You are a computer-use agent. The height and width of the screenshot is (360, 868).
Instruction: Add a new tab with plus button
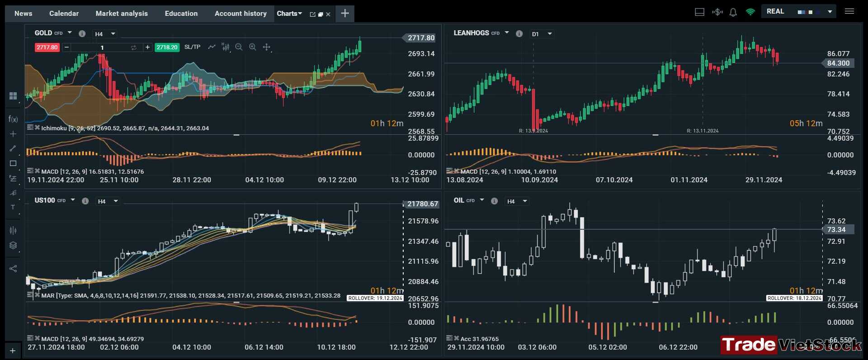345,14
